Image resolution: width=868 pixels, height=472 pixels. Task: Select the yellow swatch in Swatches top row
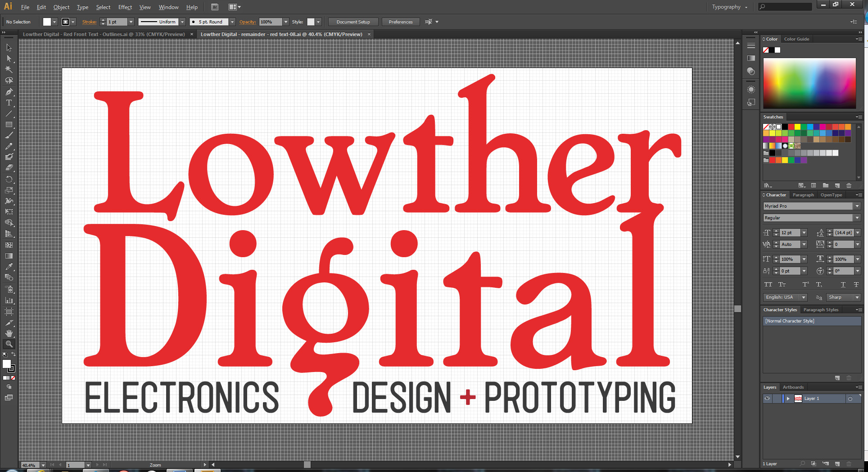[x=797, y=127]
